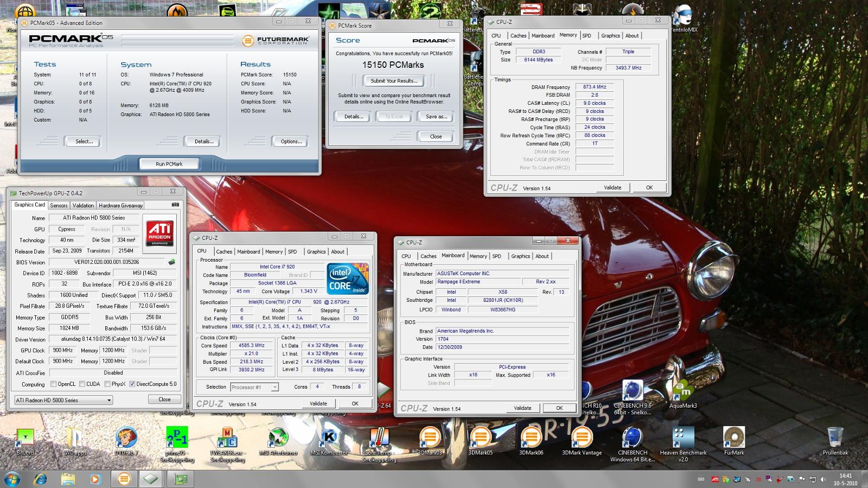This screenshot has width=868, height=488.
Task: Click the GPU-Z BIOS save chip icon
Action: [172, 262]
